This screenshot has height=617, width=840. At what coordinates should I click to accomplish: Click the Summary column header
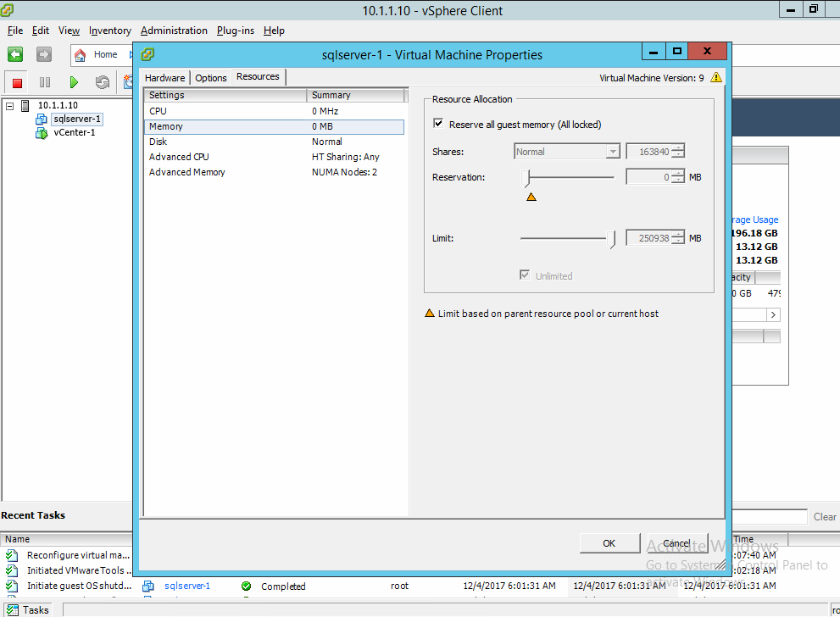click(356, 95)
